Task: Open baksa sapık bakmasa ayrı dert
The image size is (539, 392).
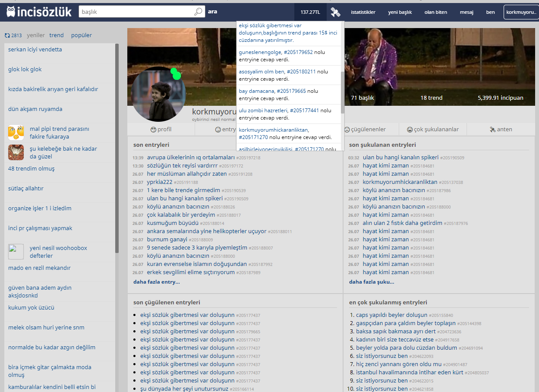Action: pyautogui.click(x=396, y=332)
